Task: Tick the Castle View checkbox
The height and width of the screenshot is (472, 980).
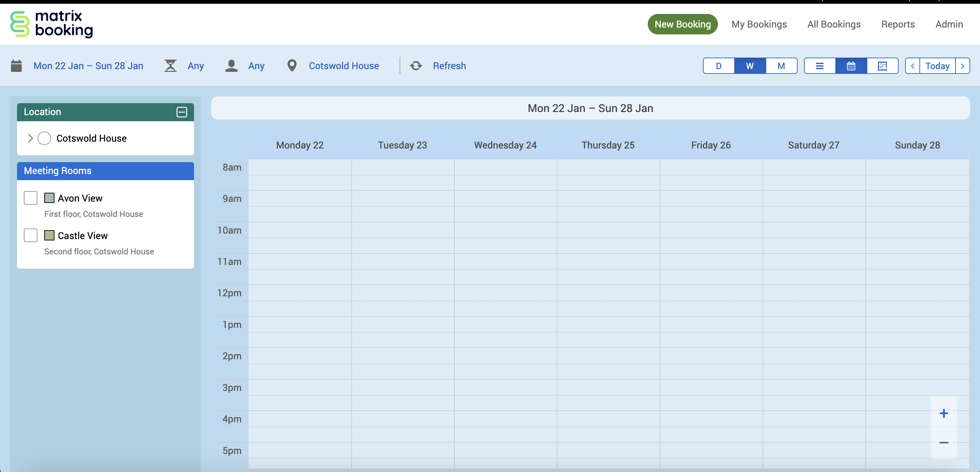Action: 30,235
